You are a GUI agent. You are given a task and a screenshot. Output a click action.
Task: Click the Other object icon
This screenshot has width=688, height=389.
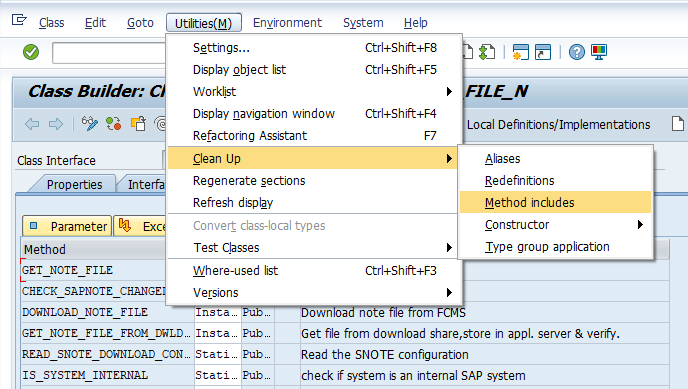[x=138, y=124]
